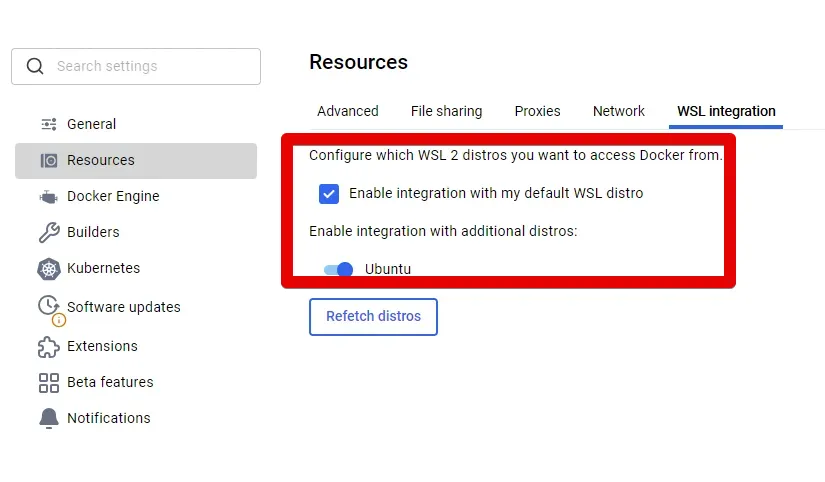Screen dimensions: 825x482
Task: Open the File sharing tab
Action: click(446, 111)
